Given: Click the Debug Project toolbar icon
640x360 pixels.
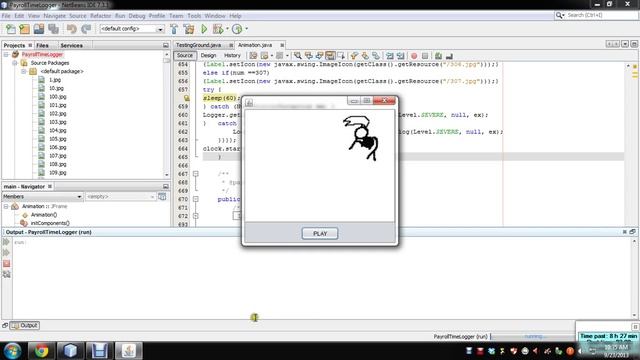Looking at the screenshot, I should 218,29.
